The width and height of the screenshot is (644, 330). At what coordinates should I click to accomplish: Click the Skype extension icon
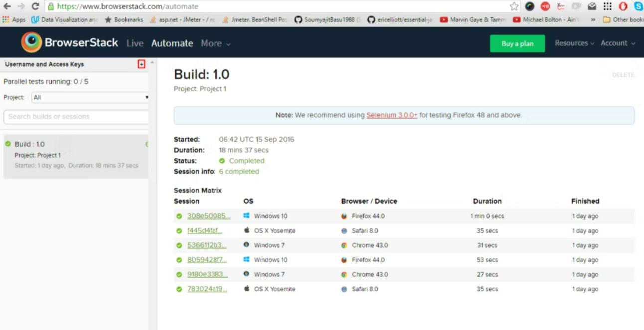(638, 6)
